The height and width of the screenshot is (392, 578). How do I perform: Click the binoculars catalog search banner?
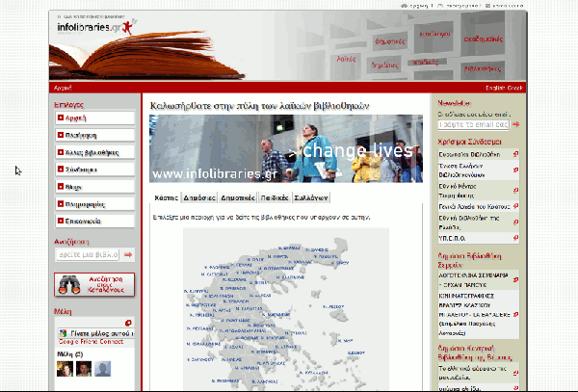coord(94,284)
